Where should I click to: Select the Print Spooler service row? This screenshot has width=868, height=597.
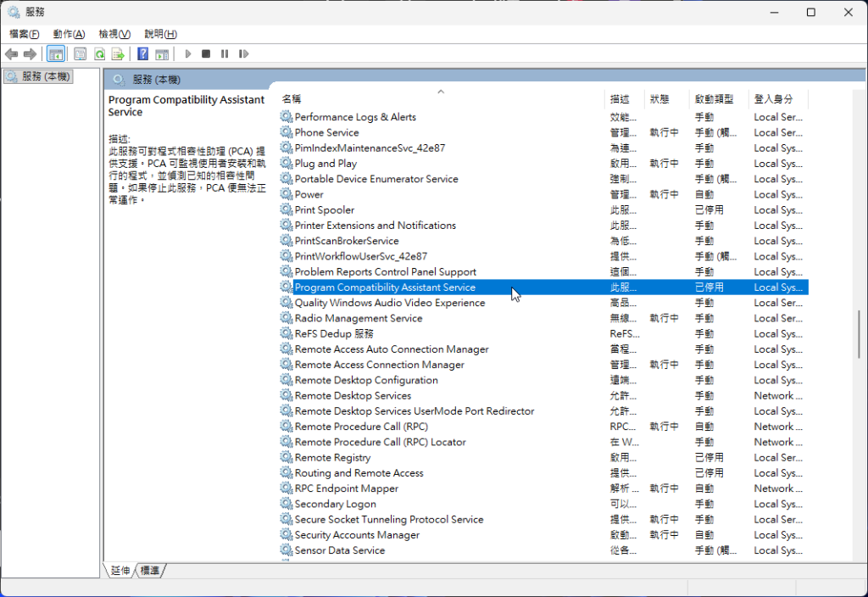click(325, 210)
